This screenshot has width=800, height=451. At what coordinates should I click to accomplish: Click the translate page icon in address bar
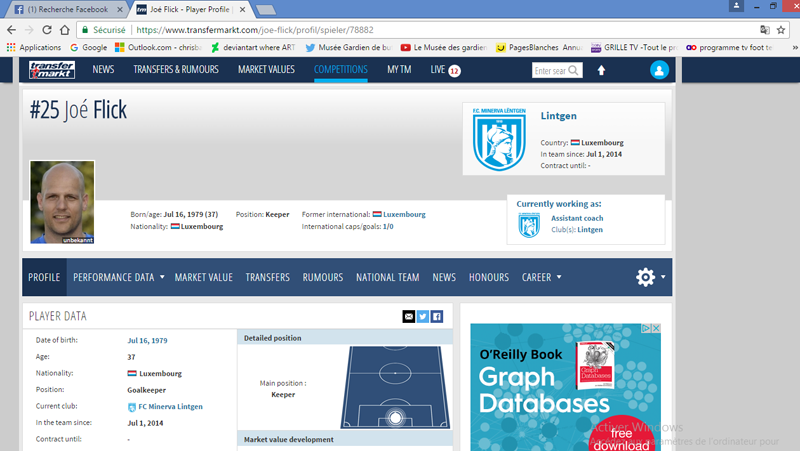[764, 30]
